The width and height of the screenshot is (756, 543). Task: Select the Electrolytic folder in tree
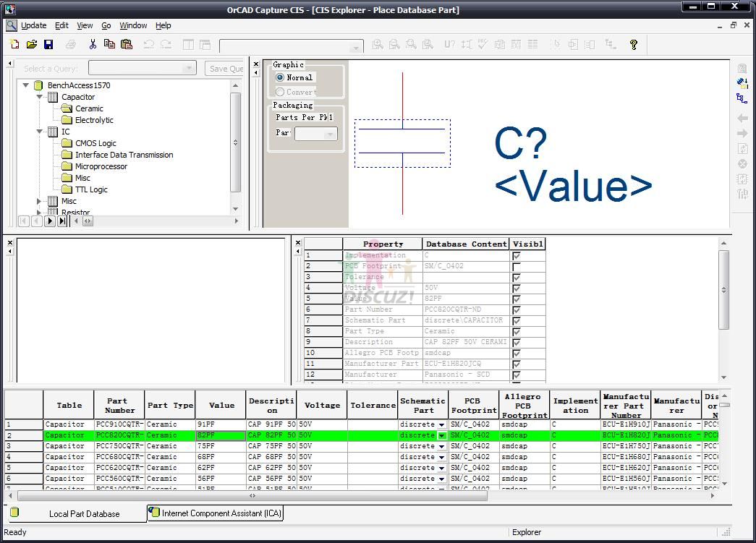click(x=94, y=120)
